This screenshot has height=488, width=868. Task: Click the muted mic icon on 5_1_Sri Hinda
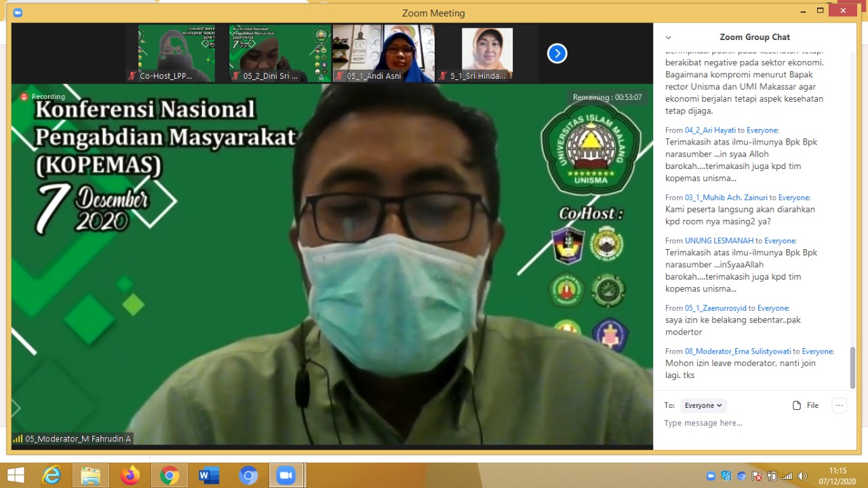443,76
